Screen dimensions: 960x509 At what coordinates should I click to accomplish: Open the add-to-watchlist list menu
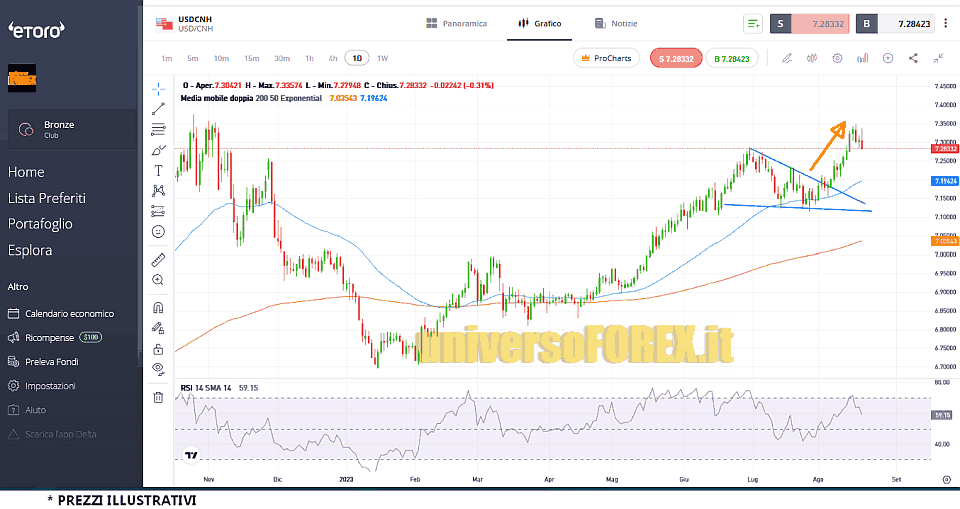pyautogui.click(x=753, y=23)
